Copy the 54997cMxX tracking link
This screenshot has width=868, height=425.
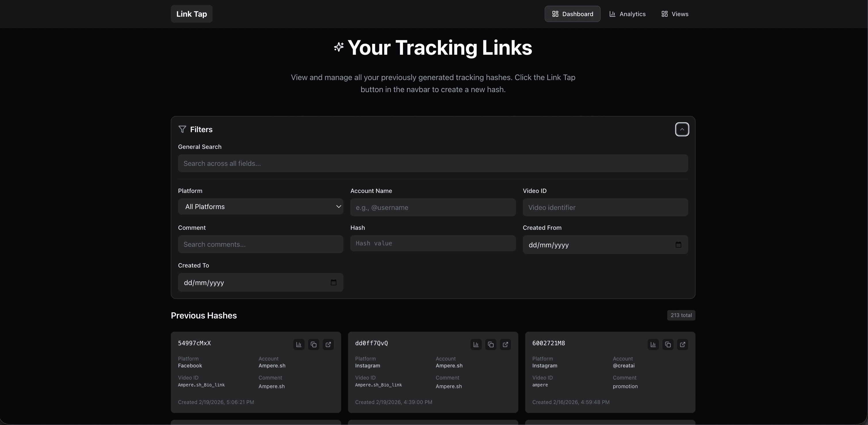click(x=314, y=344)
